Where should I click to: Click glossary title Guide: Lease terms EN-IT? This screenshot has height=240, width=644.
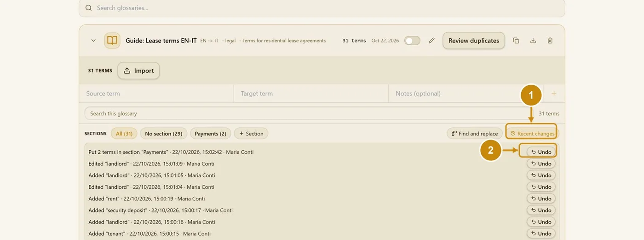161,41
